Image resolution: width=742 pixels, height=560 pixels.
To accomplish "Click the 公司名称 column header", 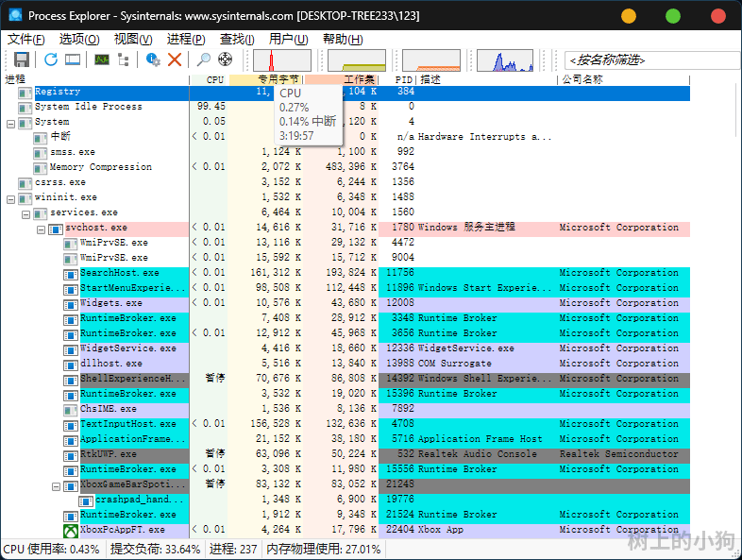I will tap(582, 80).
